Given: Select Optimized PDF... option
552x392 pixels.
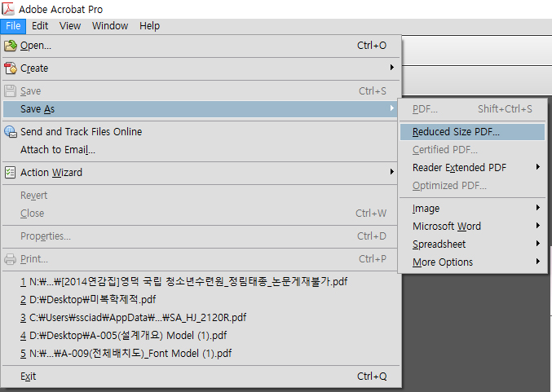Looking at the screenshot, I should [x=472, y=186].
